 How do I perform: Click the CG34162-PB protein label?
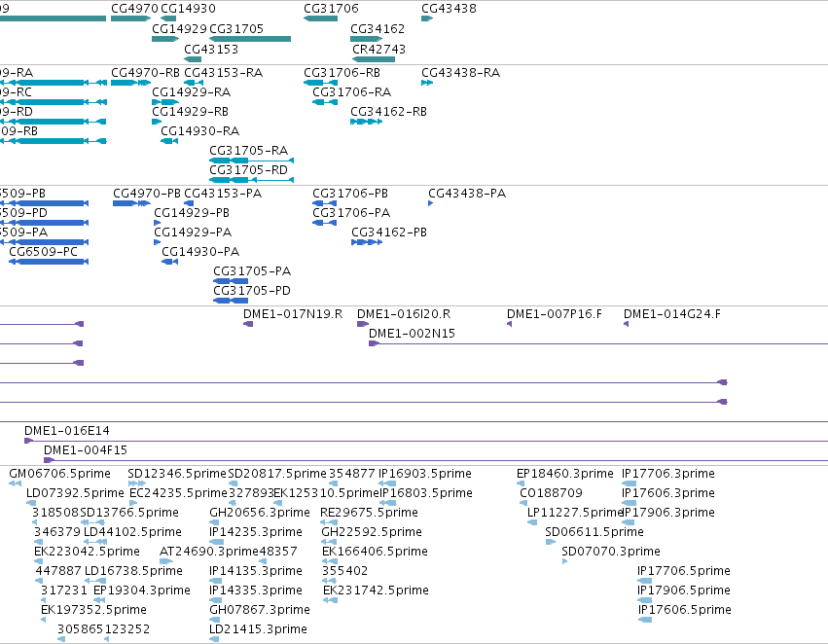[x=389, y=233]
